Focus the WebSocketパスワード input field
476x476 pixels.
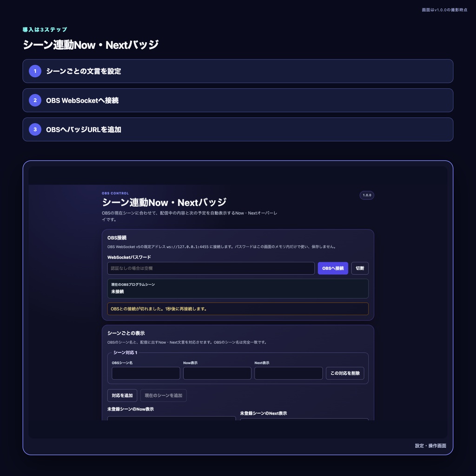coord(211,268)
